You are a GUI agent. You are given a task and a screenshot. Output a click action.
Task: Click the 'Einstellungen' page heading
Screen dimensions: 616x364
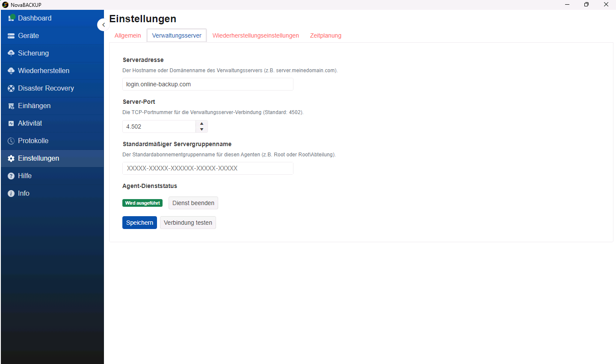142,19
